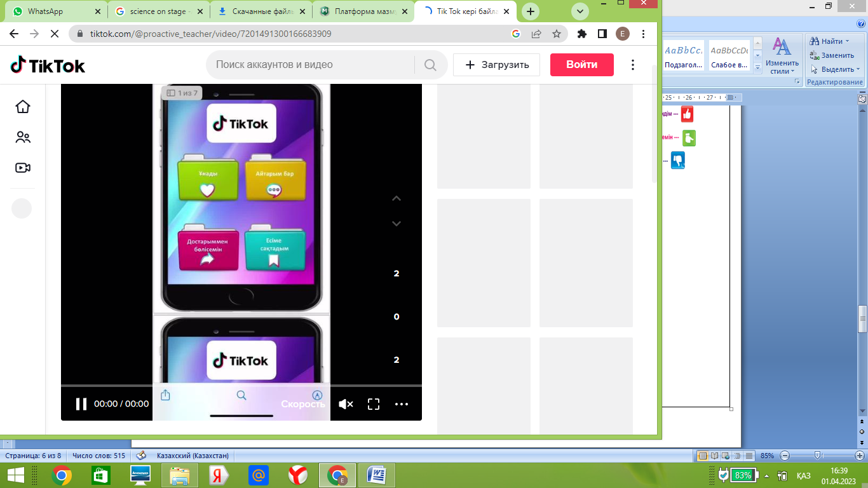The image size is (868, 488).
Task: Go to previous video with up chevron
Action: coord(397,199)
